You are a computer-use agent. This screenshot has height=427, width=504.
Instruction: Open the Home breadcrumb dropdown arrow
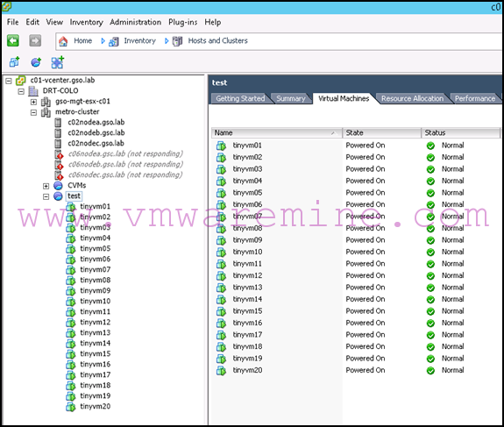(103, 41)
